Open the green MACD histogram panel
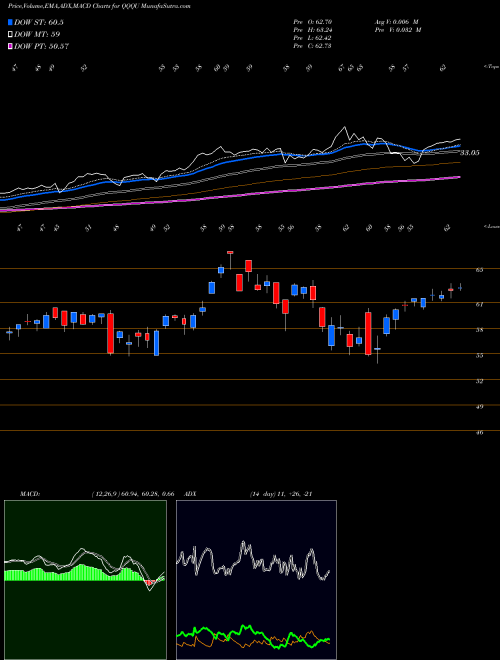The height and width of the screenshot is (660, 500). pos(85,580)
